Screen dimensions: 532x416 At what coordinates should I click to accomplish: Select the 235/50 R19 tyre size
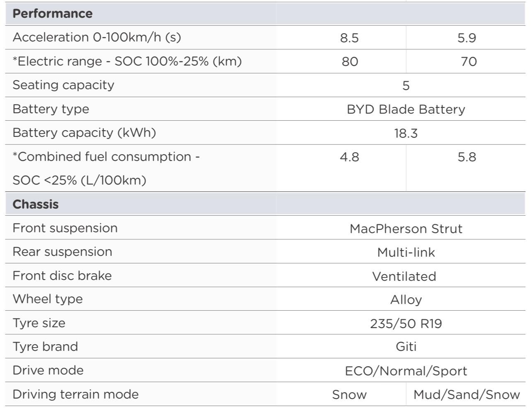406,324
